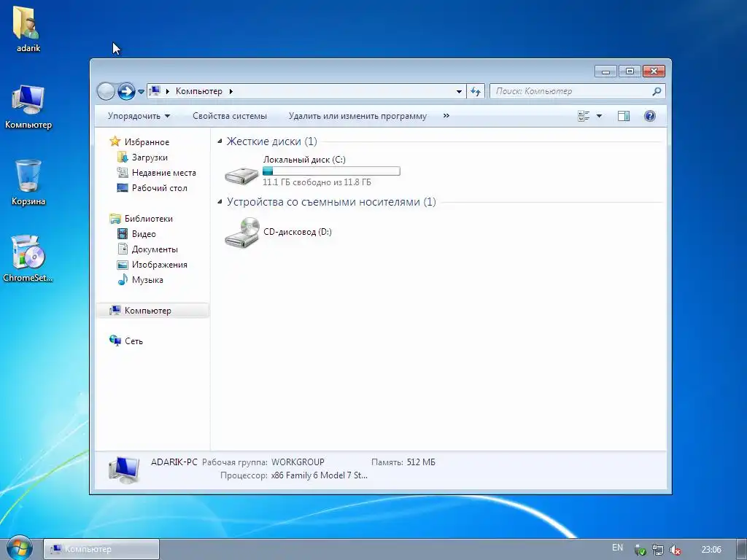Select Избранное in navigation pane
The height and width of the screenshot is (560, 747).
pos(147,142)
